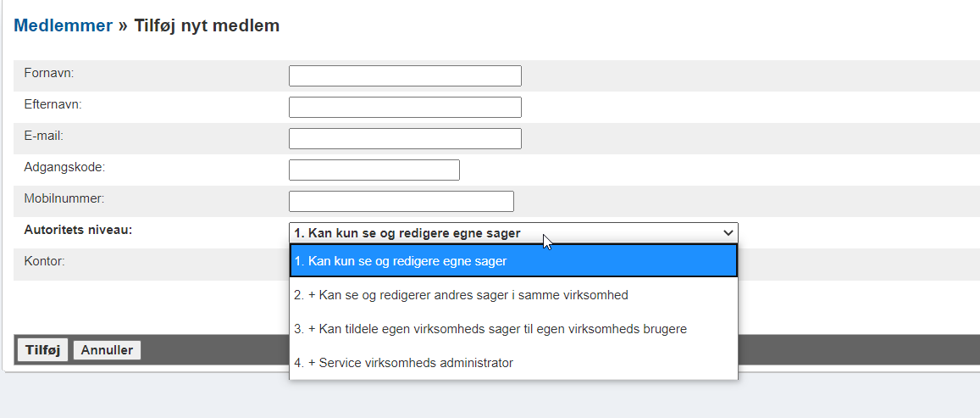Focus the Efternavn input box
This screenshot has width=980, height=418.
click(x=405, y=108)
